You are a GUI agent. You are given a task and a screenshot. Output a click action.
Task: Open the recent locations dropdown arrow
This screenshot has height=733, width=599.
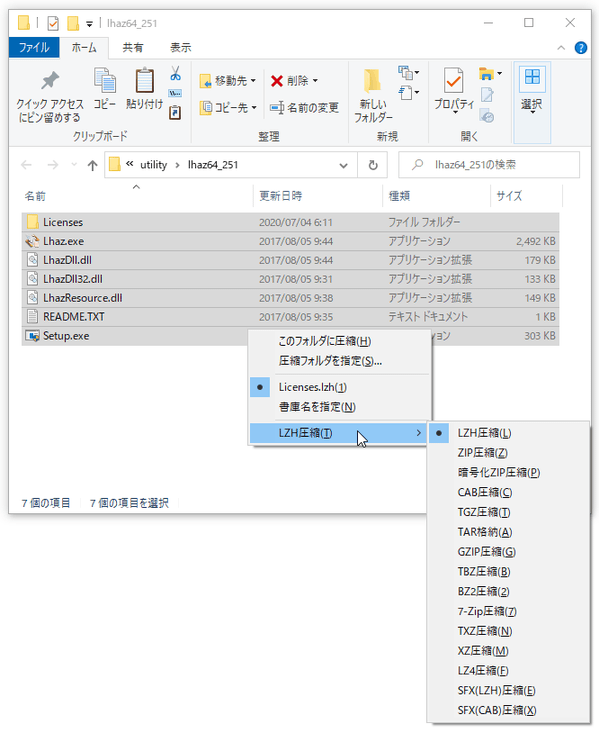[x=73, y=165]
